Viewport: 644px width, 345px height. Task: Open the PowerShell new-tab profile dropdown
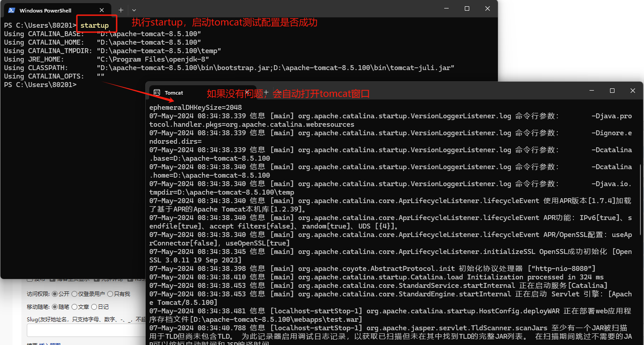tap(134, 10)
